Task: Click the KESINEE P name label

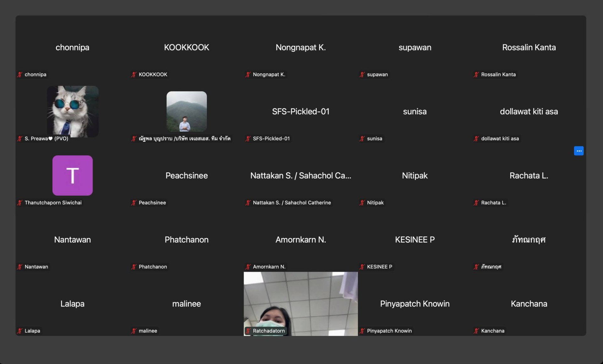Action: pyautogui.click(x=379, y=267)
